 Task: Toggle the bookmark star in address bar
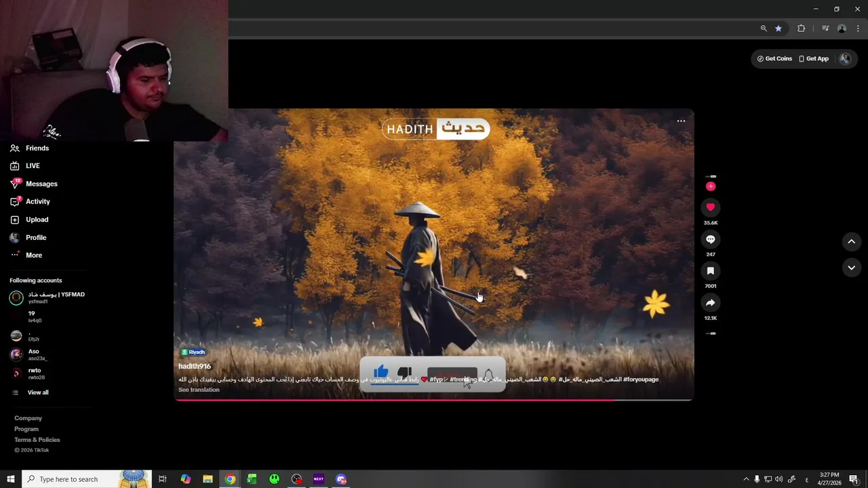[x=778, y=28]
